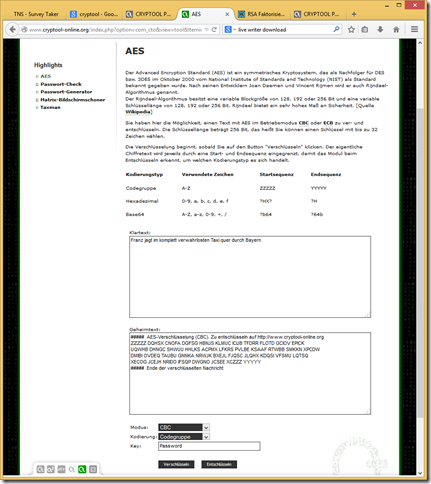Open the Taxman link
This screenshot has width=431, height=484.
tap(50, 107)
